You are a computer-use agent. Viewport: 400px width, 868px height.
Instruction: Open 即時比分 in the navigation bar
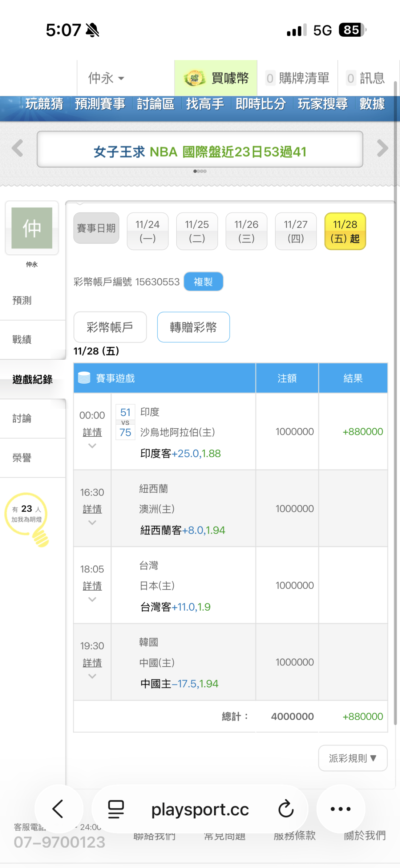(x=260, y=104)
